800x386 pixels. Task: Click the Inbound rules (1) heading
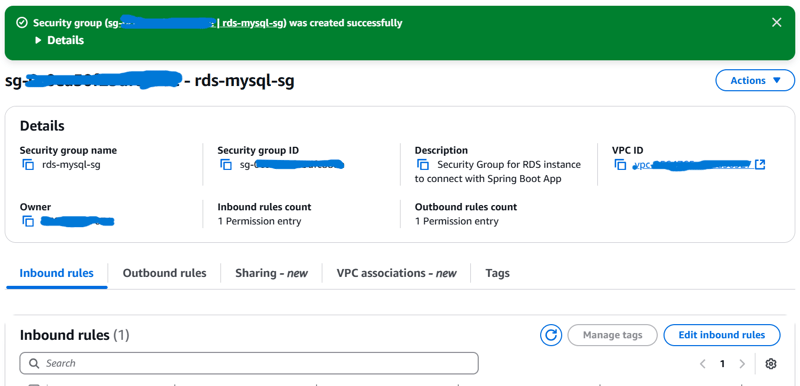point(74,335)
